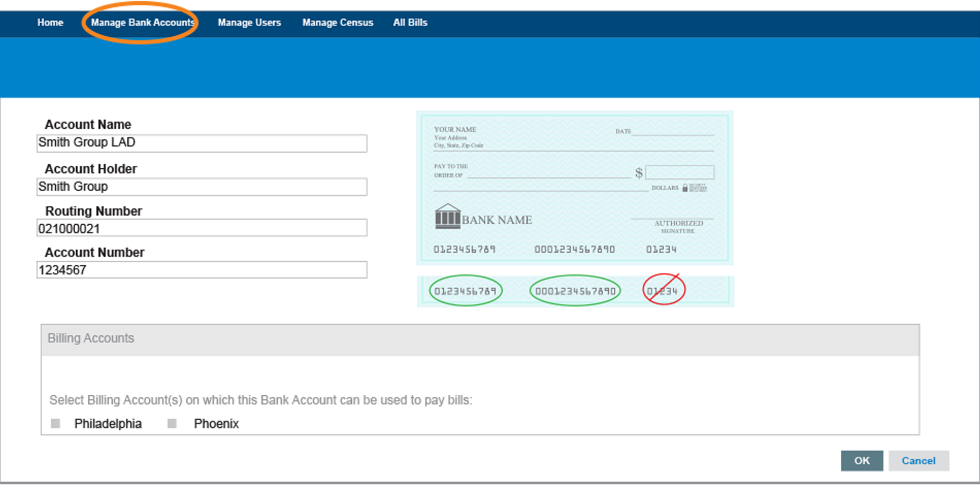Click the Account Number input field
The width and height of the screenshot is (980, 489).
(202, 270)
